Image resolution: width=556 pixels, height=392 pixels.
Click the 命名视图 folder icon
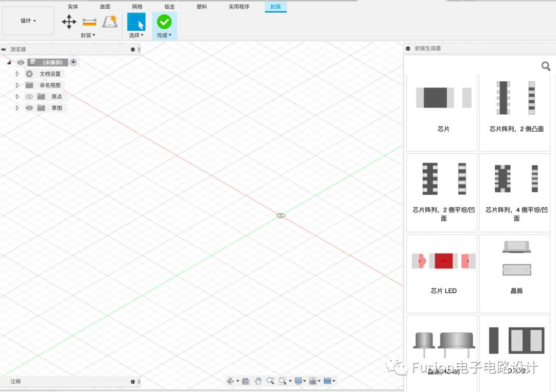[x=29, y=85]
